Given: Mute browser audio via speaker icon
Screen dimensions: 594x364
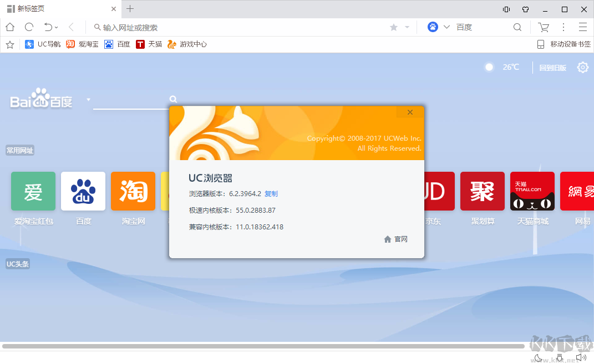Looking at the screenshot, I should 581,357.
